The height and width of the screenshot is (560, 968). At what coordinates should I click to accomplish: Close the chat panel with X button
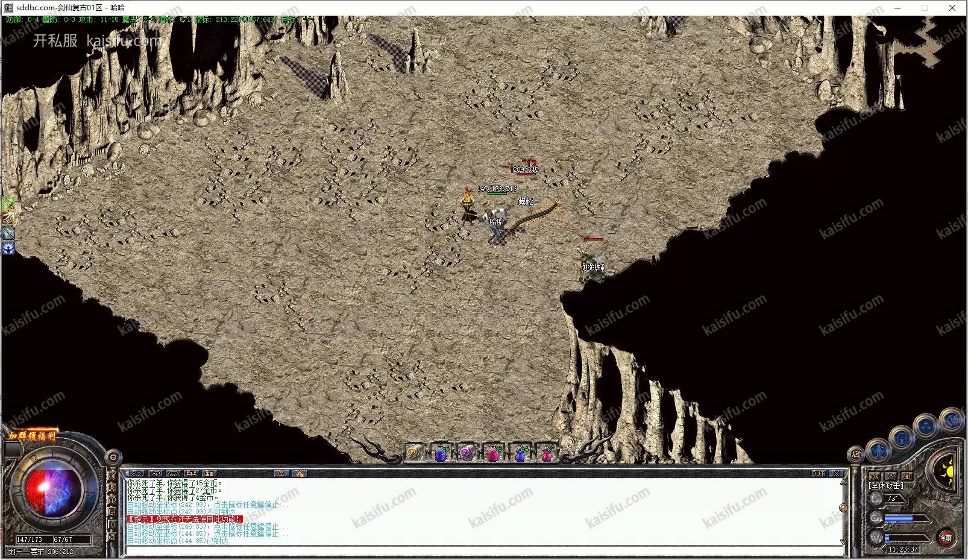(836, 474)
